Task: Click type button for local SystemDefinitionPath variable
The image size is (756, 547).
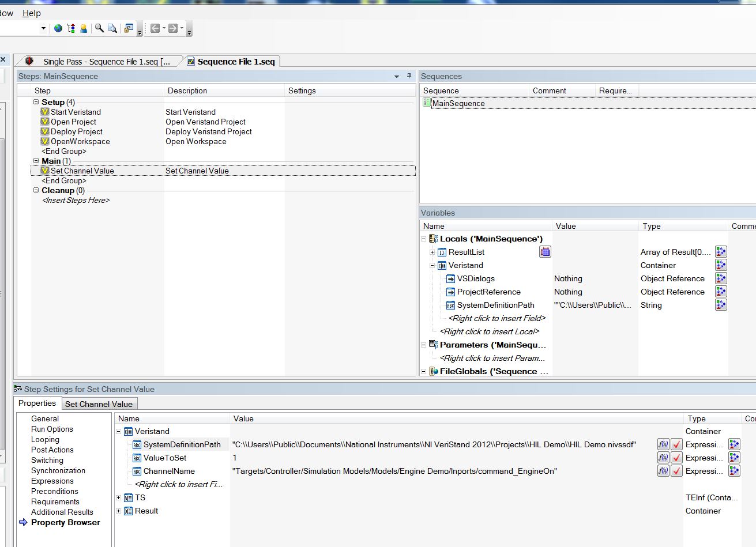Action: 721,305
